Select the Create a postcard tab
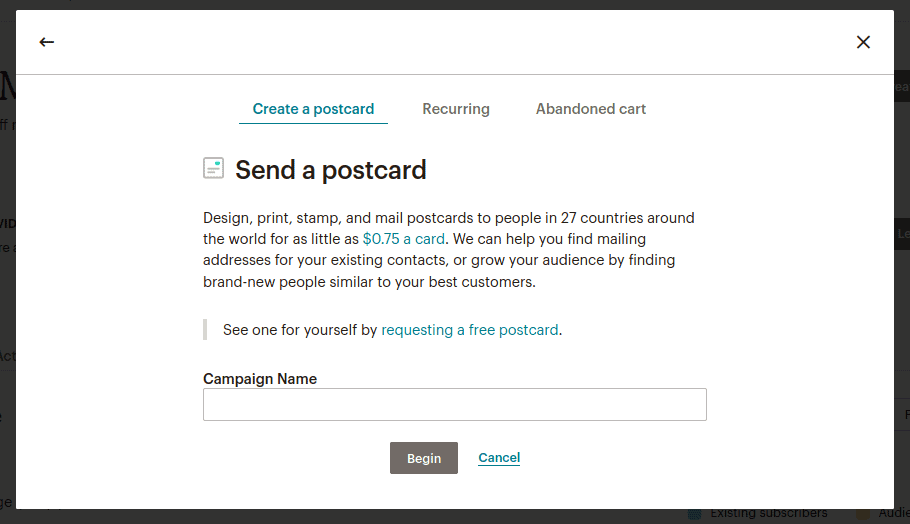Image resolution: width=910 pixels, height=524 pixels. [x=313, y=109]
